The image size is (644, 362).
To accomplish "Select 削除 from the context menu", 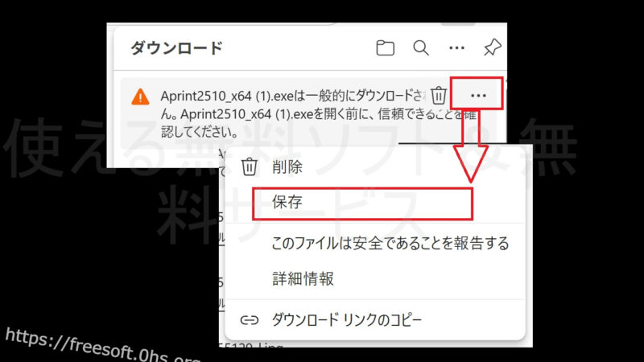I will click(x=287, y=167).
